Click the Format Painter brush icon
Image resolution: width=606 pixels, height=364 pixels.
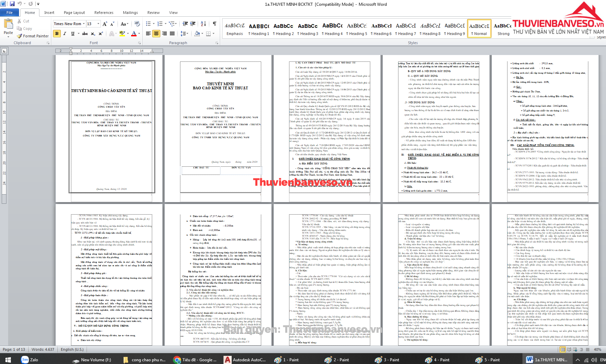tap(20, 36)
